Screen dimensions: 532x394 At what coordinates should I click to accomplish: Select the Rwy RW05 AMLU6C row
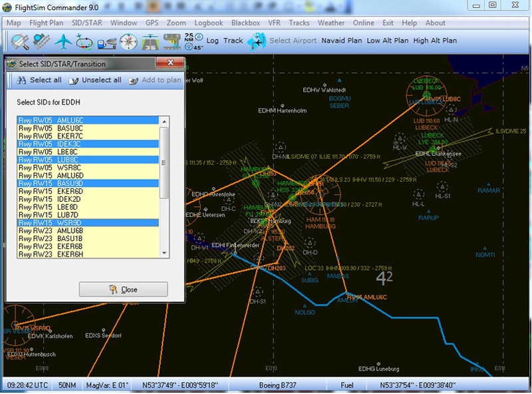click(x=88, y=120)
